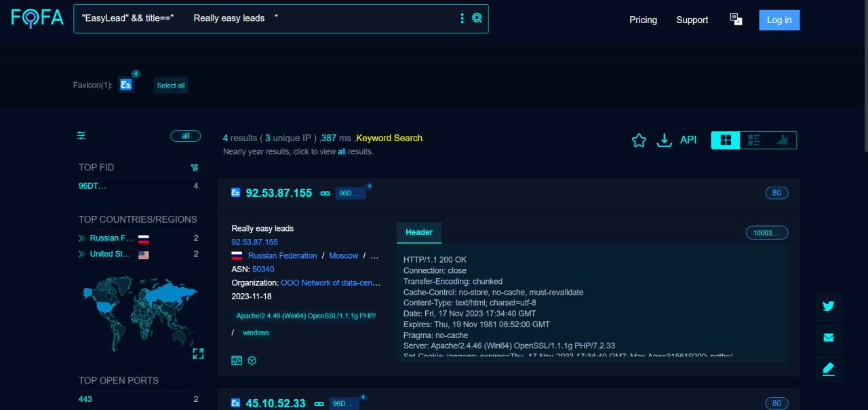The image size is (868, 410).
Task: Select the Header tab
Action: [419, 232]
